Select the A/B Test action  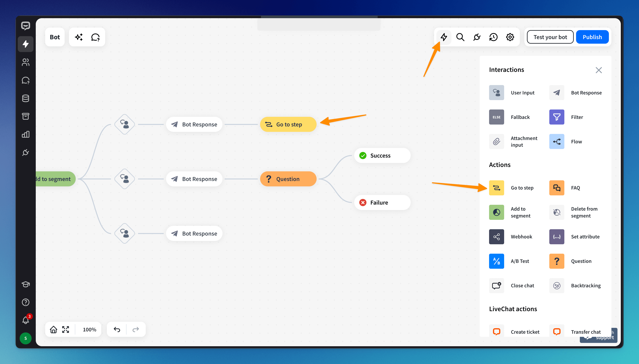496,261
